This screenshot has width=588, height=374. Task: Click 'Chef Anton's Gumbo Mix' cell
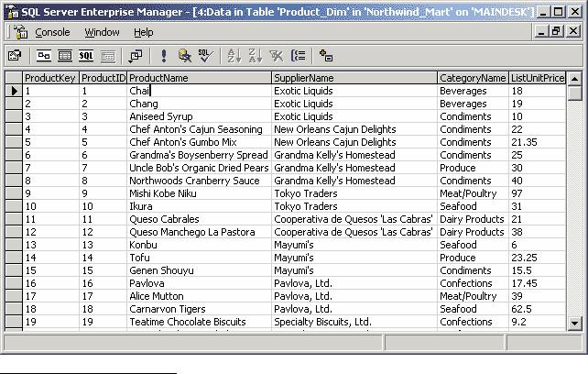tap(199, 142)
